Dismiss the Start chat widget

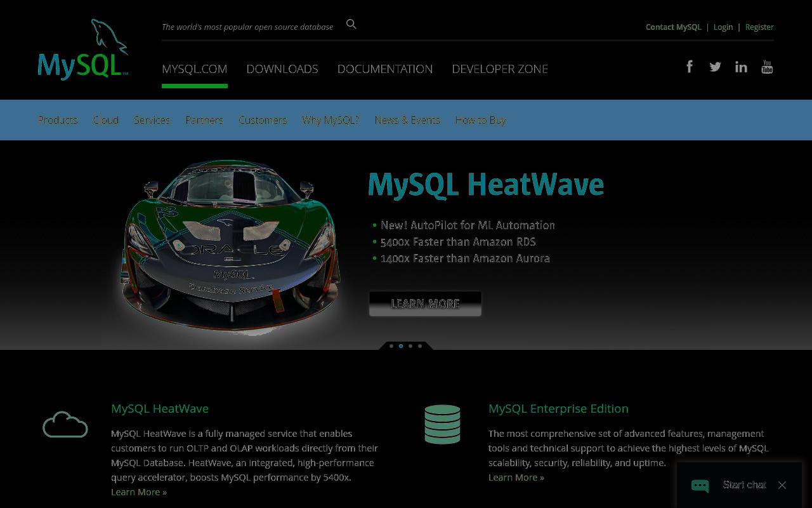click(782, 485)
